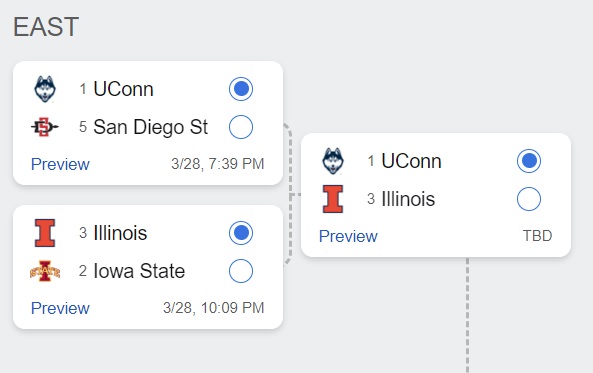This screenshot has height=373, width=593.
Task: Open Preview for UConn vs San Diego St
Action: click(60, 164)
